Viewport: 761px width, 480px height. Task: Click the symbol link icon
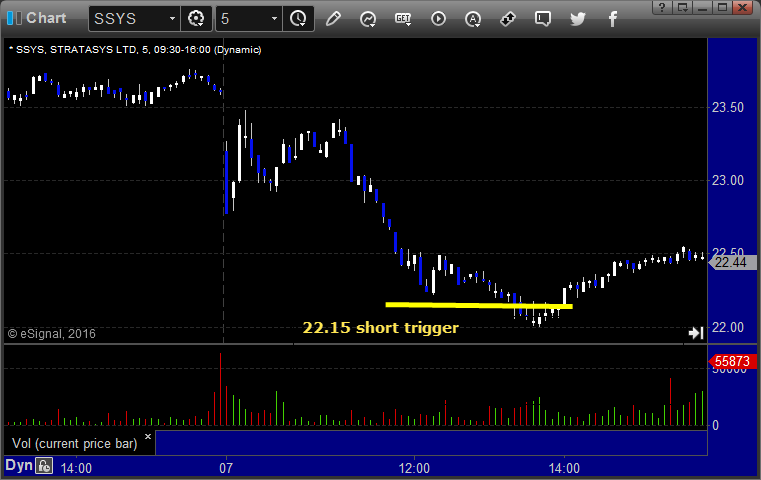click(508, 19)
